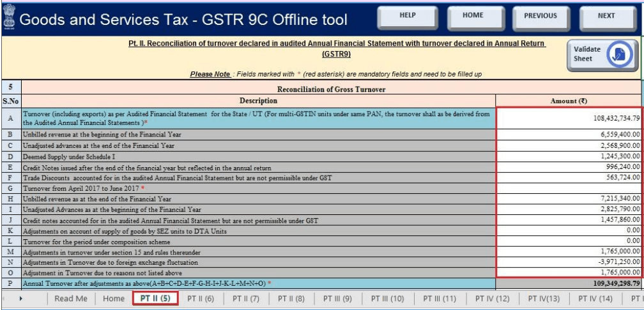Open the PT III (10) sheet tab
Screen dimensions: 644x310
(x=387, y=299)
